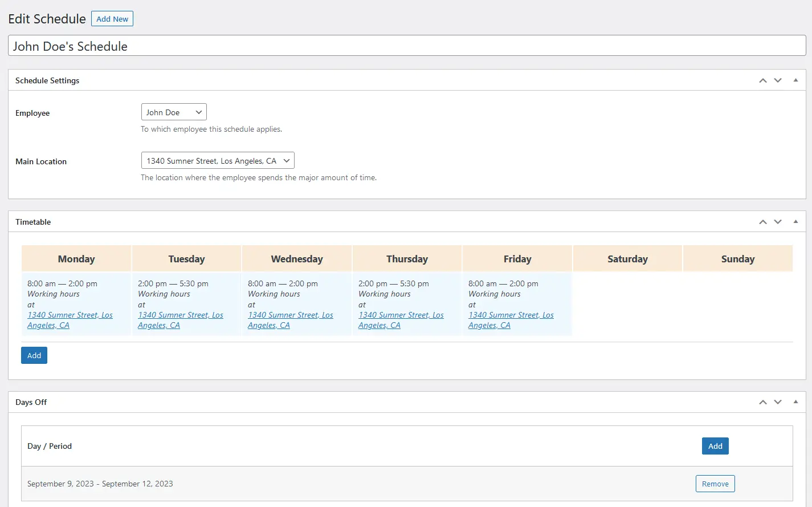Collapse the Days Off panel

pos(795,402)
